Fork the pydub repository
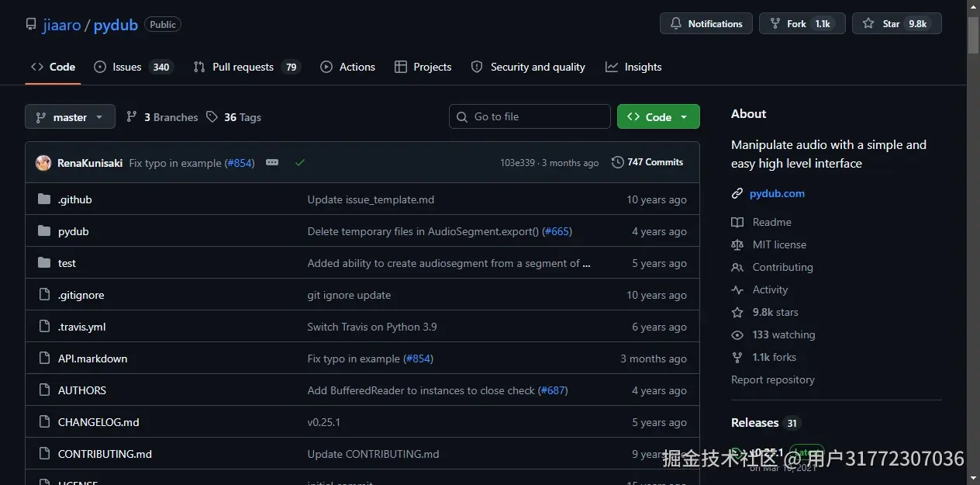 [802, 23]
